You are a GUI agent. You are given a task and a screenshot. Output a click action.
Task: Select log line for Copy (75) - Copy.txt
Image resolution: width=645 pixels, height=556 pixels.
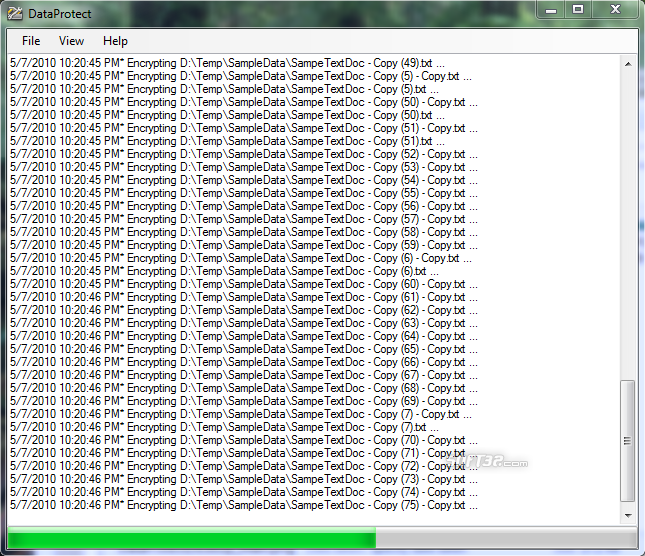244,505
